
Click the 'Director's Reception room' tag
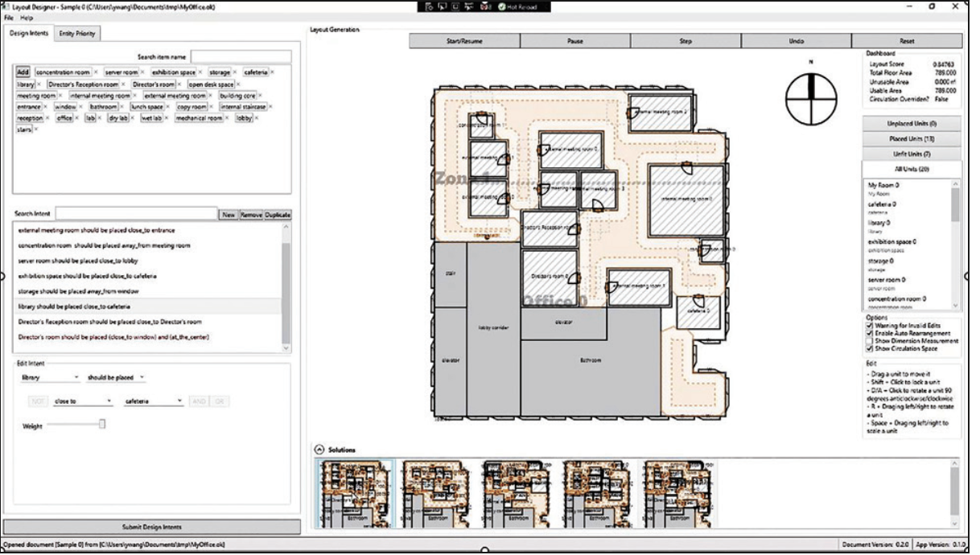pyautogui.click(x=83, y=84)
